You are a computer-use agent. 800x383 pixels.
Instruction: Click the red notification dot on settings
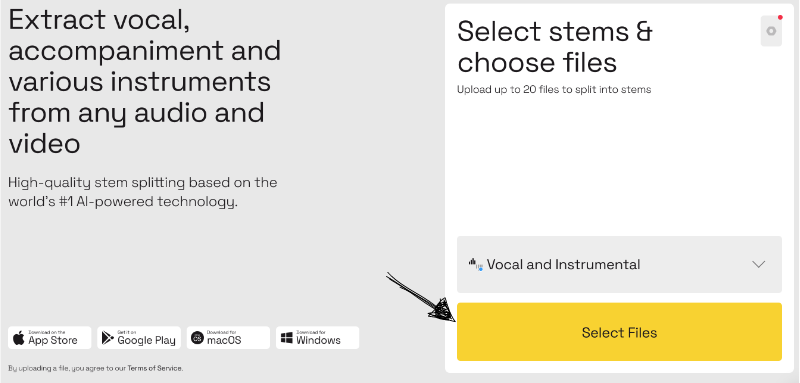pos(780,17)
